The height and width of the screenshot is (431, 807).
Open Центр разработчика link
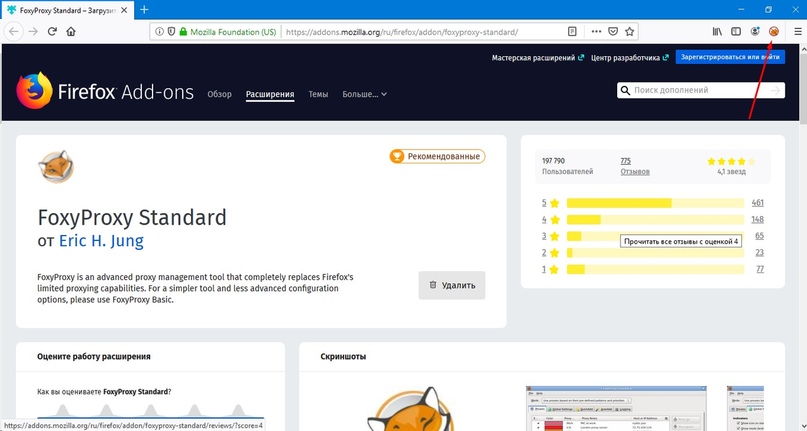[629, 58]
